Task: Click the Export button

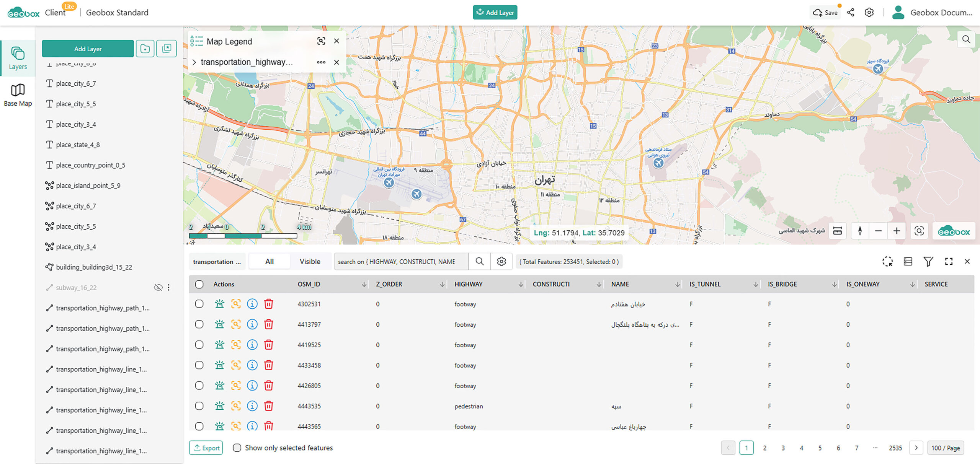Action: click(206, 448)
